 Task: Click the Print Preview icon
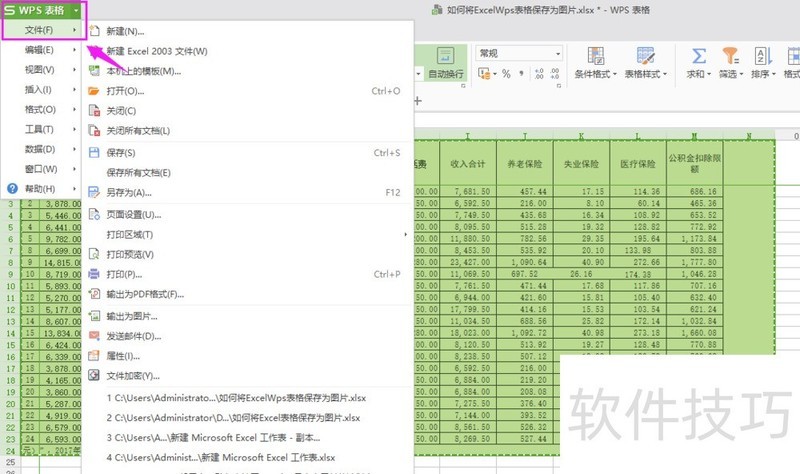(94, 254)
